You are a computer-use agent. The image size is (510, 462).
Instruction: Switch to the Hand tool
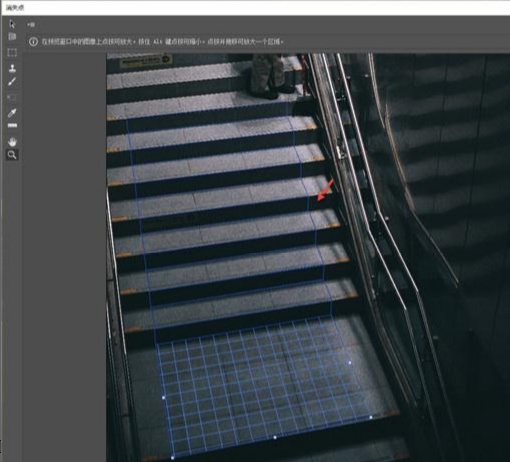[x=12, y=142]
